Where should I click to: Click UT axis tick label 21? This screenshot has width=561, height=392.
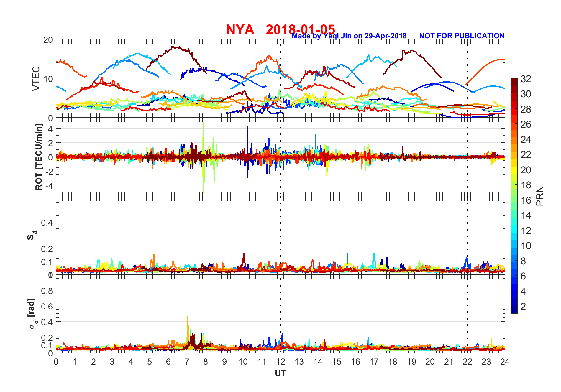pos(449,362)
